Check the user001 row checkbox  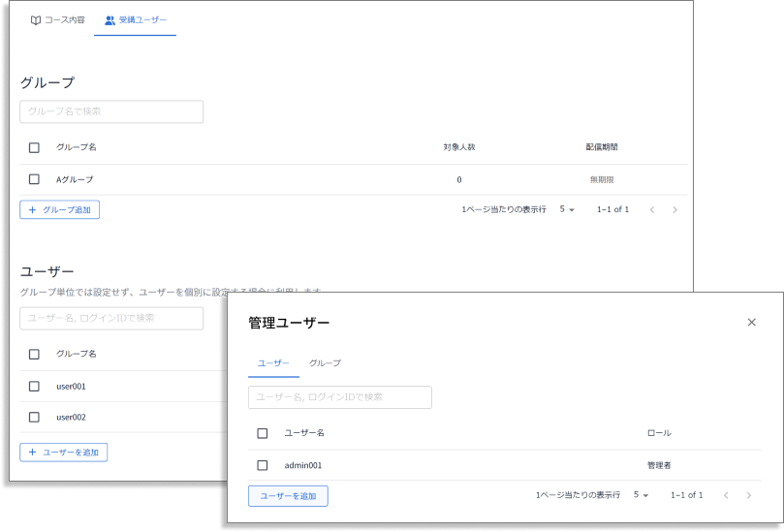point(34,386)
